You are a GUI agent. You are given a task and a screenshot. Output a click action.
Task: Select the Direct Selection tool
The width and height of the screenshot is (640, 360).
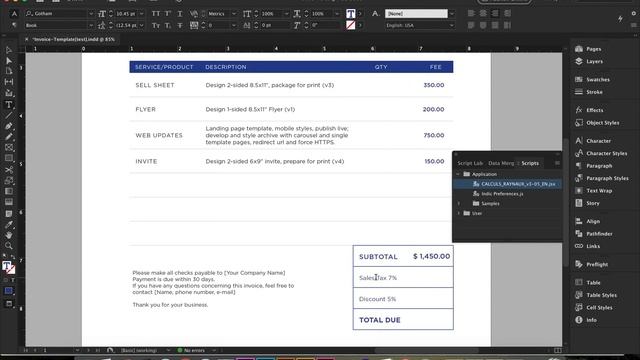click(9, 61)
